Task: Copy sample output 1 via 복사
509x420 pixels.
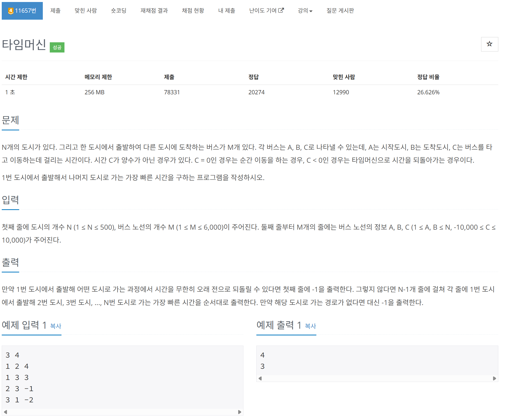Action: tap(310, 326)
